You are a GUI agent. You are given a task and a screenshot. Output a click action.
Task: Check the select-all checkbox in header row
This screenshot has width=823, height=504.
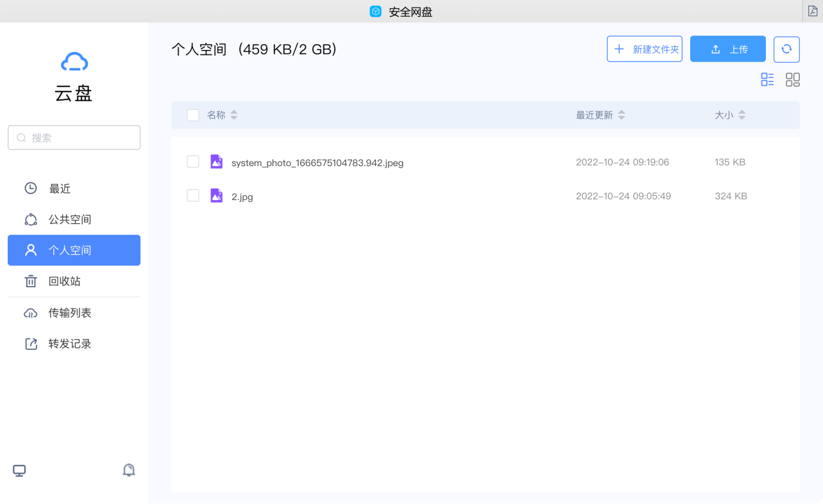pos(193,115)
